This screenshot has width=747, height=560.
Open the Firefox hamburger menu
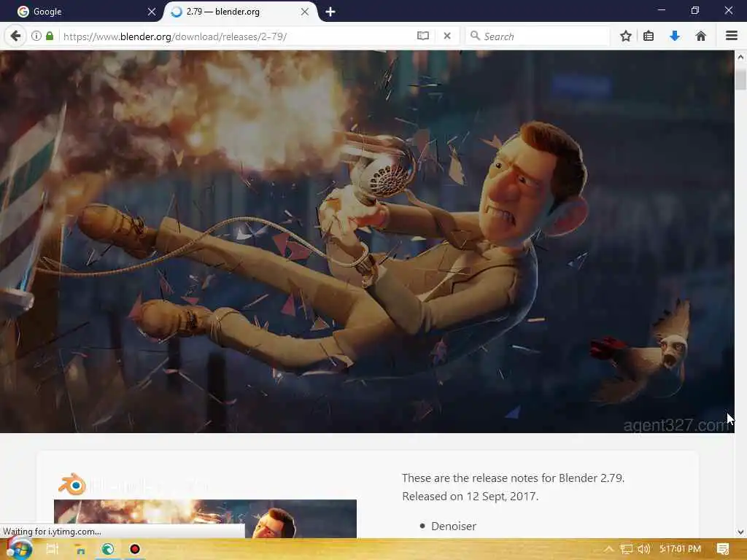click(x=731, y=36)
